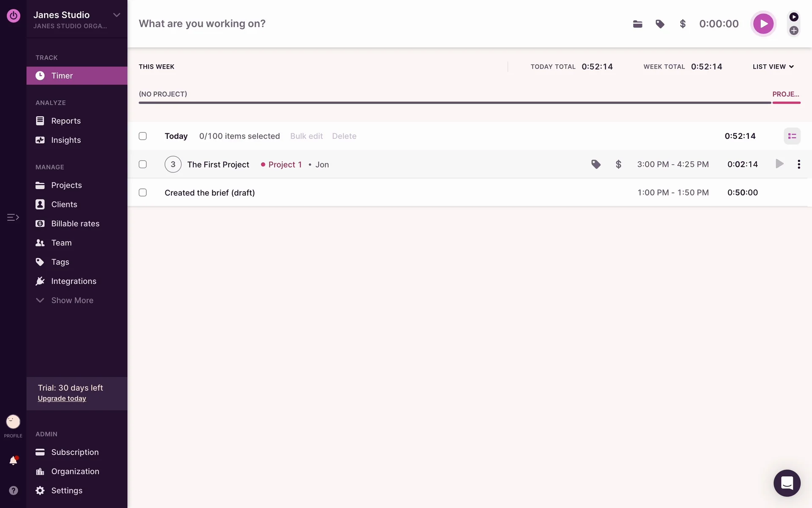Viewport: 812px width, 508px height.
Task: Go to Billable rates page
Action: (x=75, y=224)
